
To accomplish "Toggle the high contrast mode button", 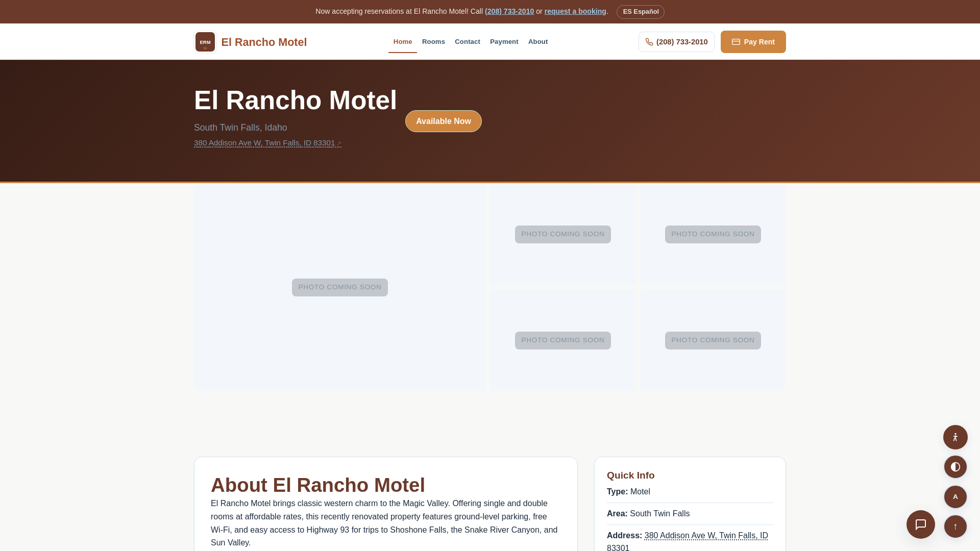I will (x=955, y=467).
